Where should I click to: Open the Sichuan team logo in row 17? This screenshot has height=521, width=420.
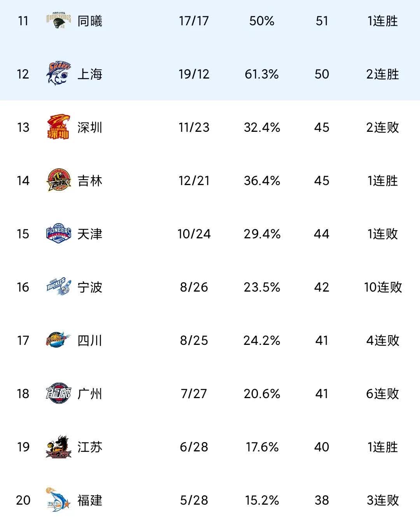(59, 340)
